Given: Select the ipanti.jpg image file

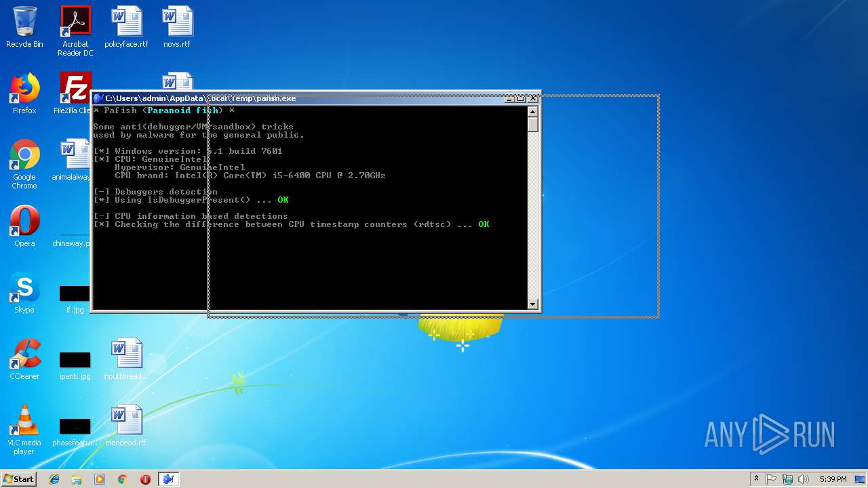Looking at the screenshot, I should (75, 365).
